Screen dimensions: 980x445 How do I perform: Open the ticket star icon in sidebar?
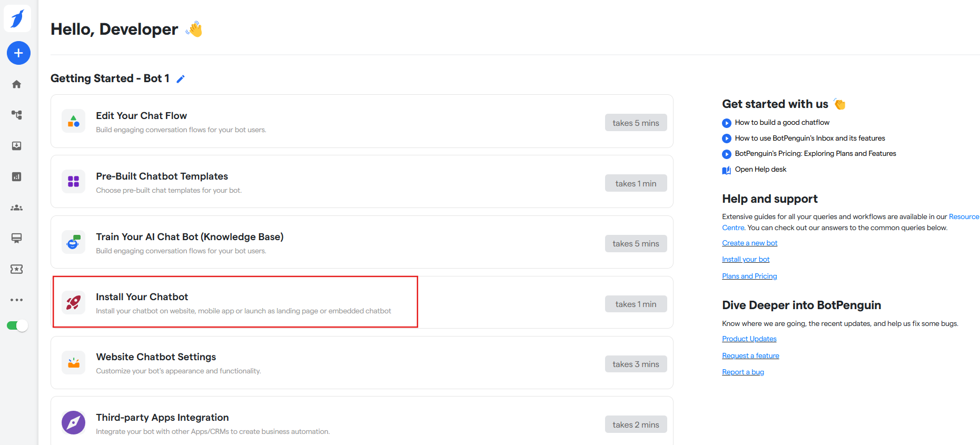[x=17, y=269]
